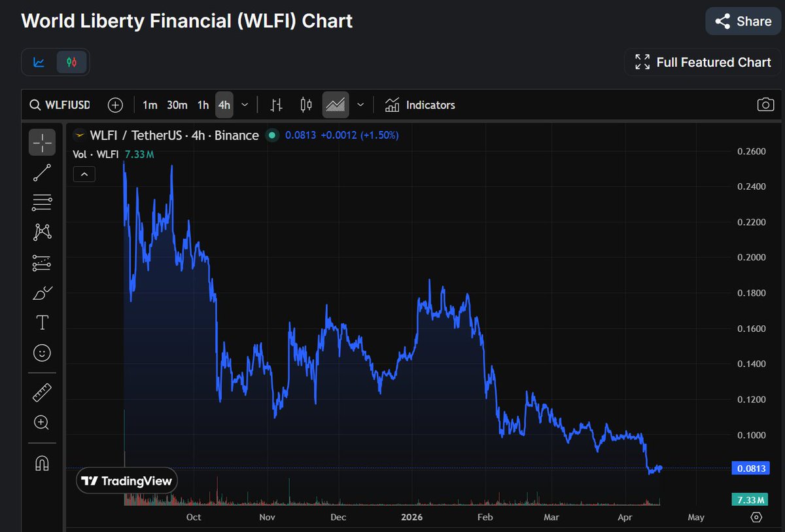Screen dimensions: 785x532
Task: Switch to the simple line chart view
Action: point(39,62)
